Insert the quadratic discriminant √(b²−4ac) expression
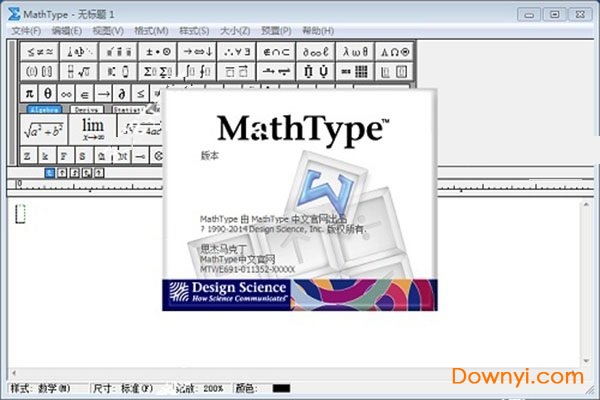 140,130
